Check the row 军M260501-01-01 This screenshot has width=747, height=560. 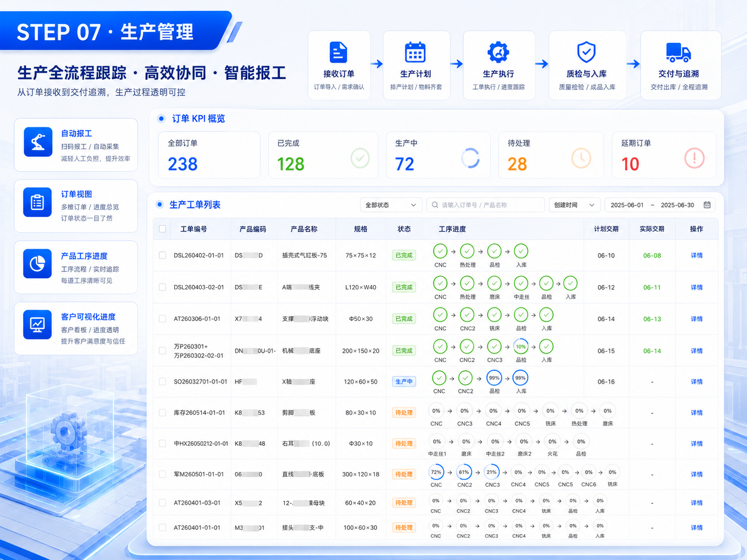(x=163, y=474)
